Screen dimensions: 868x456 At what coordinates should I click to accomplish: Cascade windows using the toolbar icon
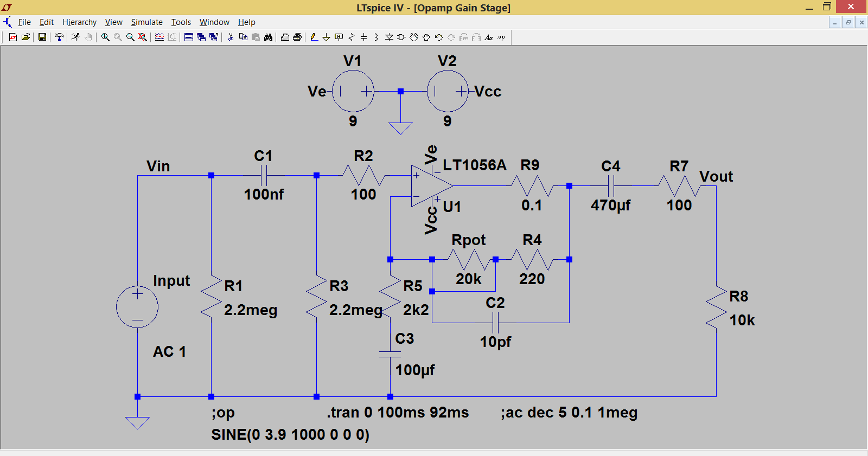[201, 37]
